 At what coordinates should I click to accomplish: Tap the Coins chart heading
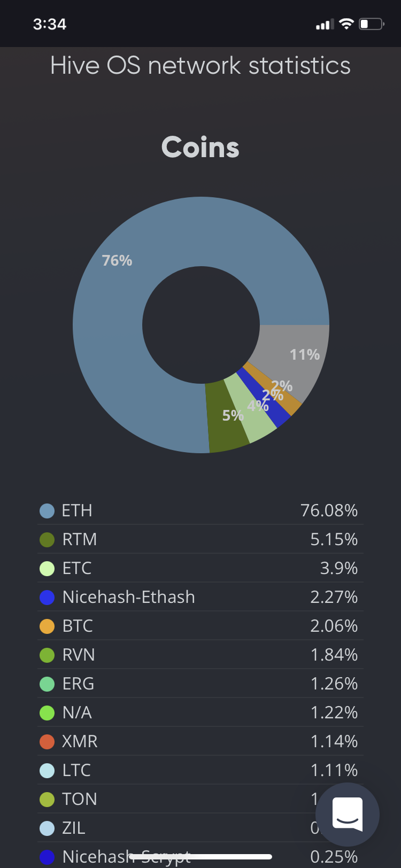[200, 147]
